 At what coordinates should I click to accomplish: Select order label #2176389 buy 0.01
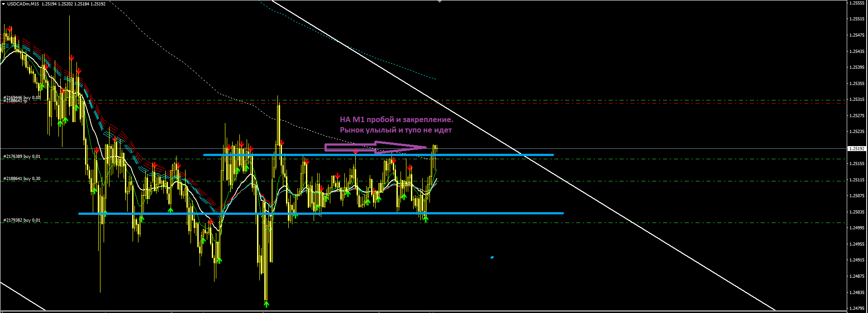22,156
